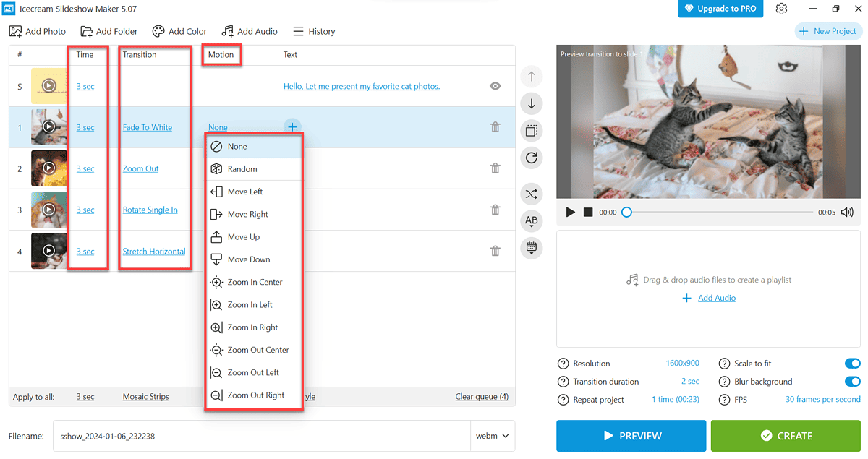Move the selected slide up

coord(532,76)
